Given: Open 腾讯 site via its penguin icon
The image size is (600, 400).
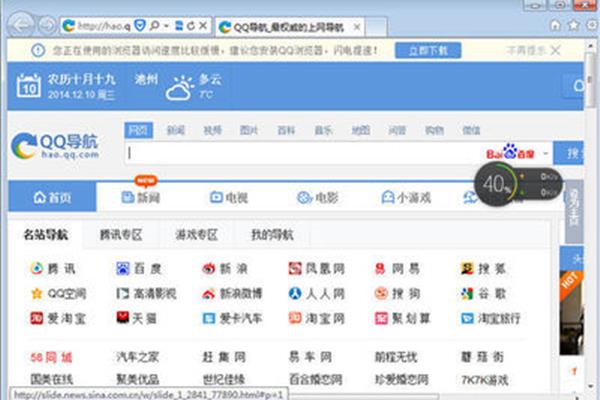Looking at the screenshot, I should pos(37,269).
